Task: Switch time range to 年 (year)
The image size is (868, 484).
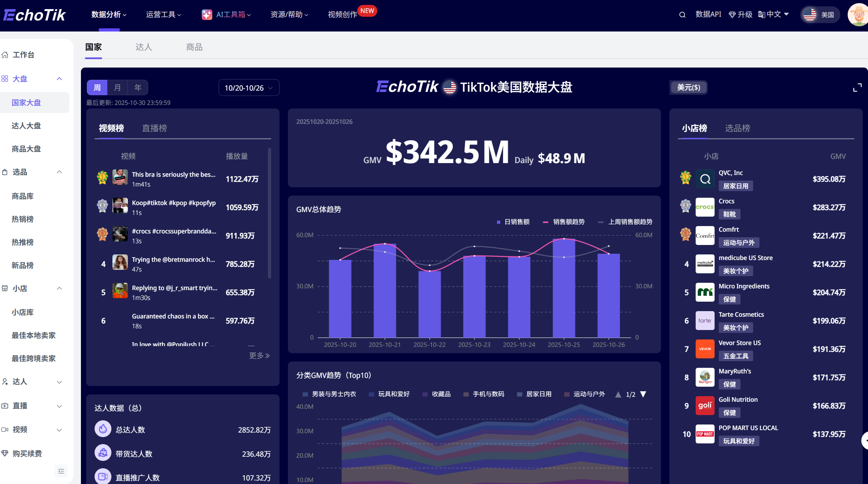Action: point(138,87)
